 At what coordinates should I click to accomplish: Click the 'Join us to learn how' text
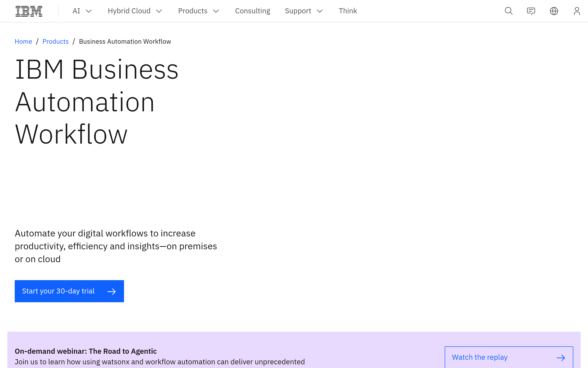[x=160, y=362]
